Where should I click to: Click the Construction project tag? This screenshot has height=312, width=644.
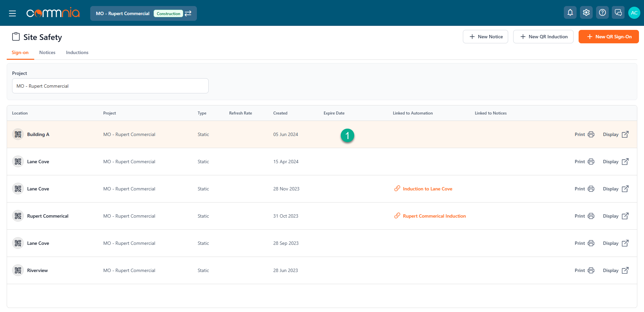coord(168,13)
